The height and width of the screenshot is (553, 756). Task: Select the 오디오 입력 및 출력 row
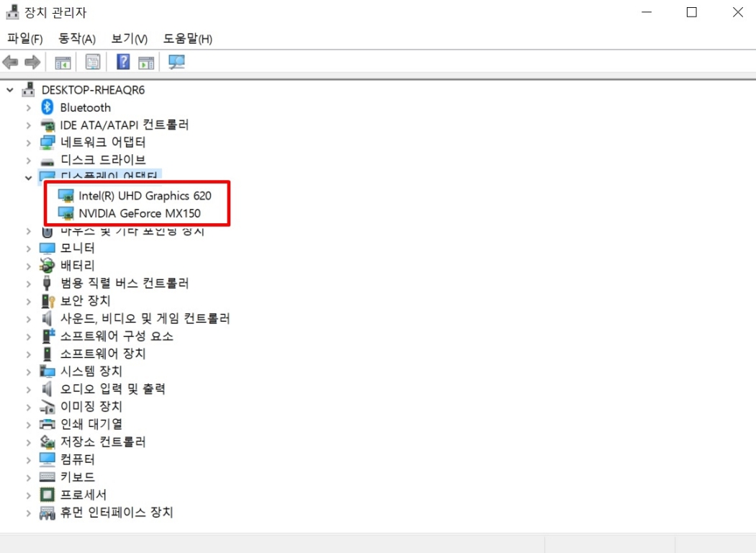[113, 389]
